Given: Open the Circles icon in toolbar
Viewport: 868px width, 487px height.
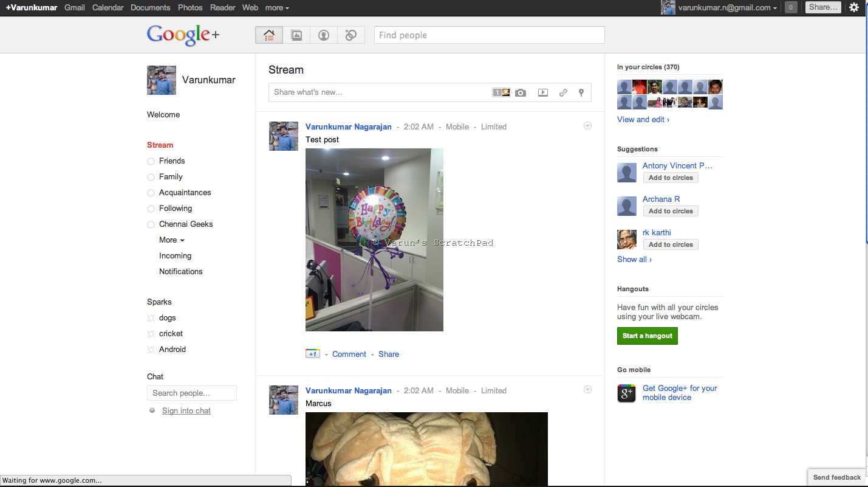Looking at the screenshot, I should coord(351,35).
